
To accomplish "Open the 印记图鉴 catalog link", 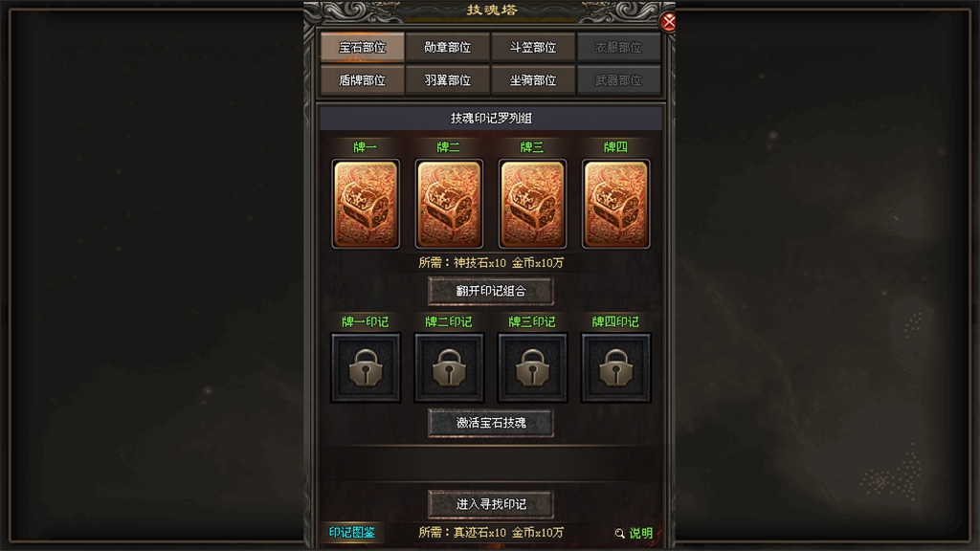I will click(x=352, y=532).
